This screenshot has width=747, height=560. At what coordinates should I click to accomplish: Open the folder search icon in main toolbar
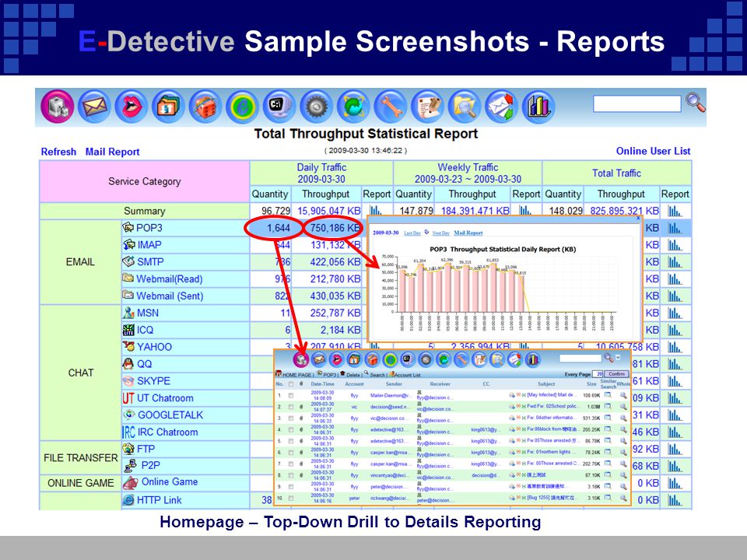click(x=464, y=107)
